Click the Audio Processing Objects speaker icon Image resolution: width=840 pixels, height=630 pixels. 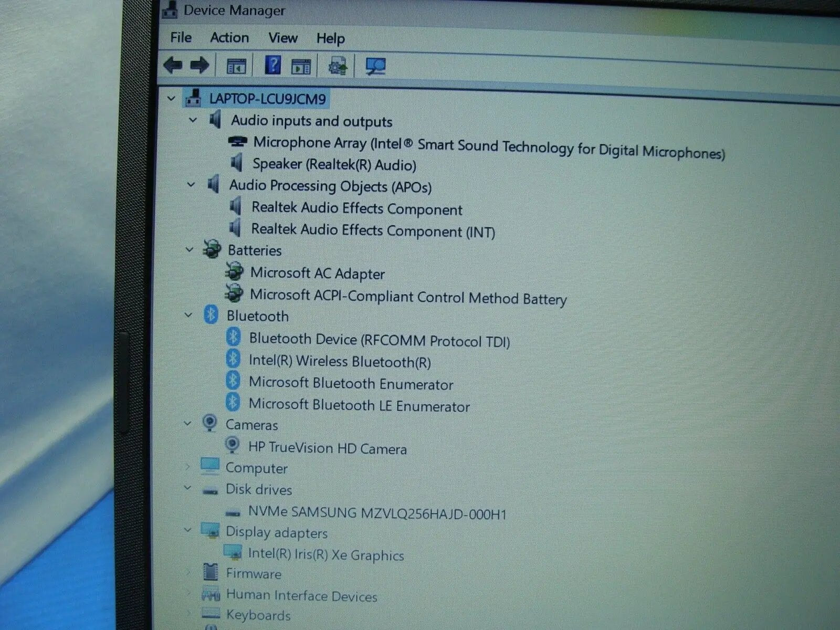214,184
